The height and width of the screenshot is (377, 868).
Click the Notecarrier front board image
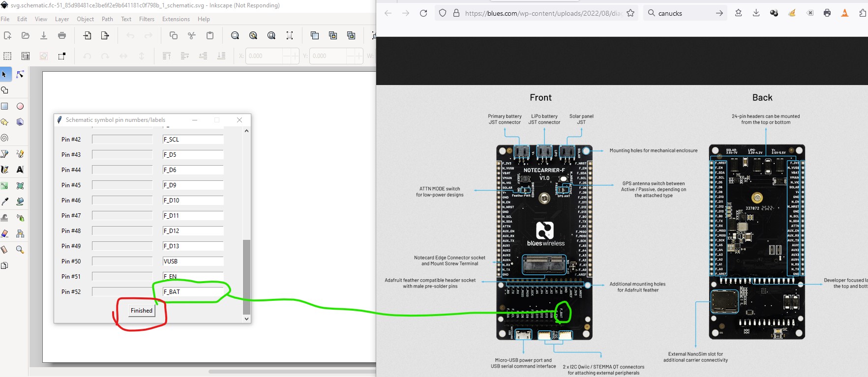tap(544, 242)
